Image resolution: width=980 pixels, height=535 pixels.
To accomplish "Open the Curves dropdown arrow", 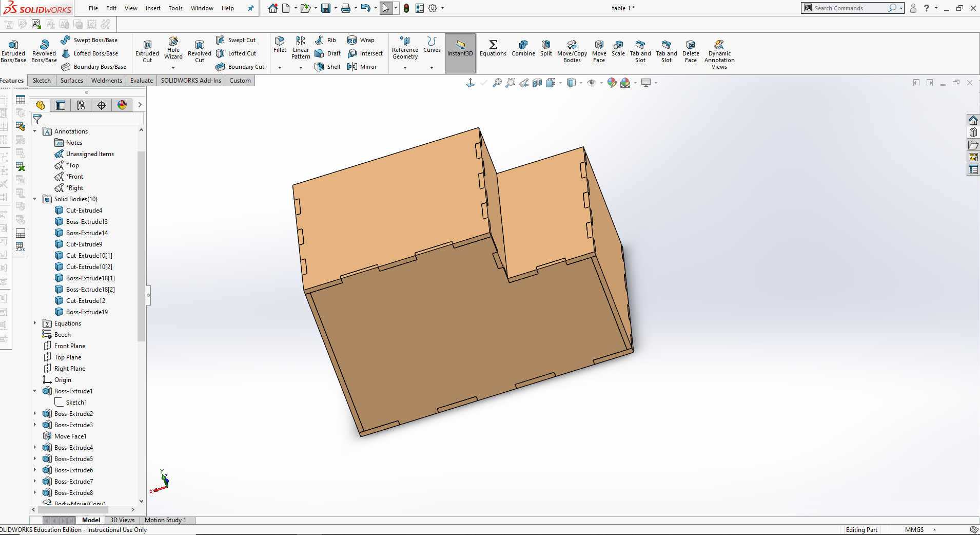I will point(432,67).
